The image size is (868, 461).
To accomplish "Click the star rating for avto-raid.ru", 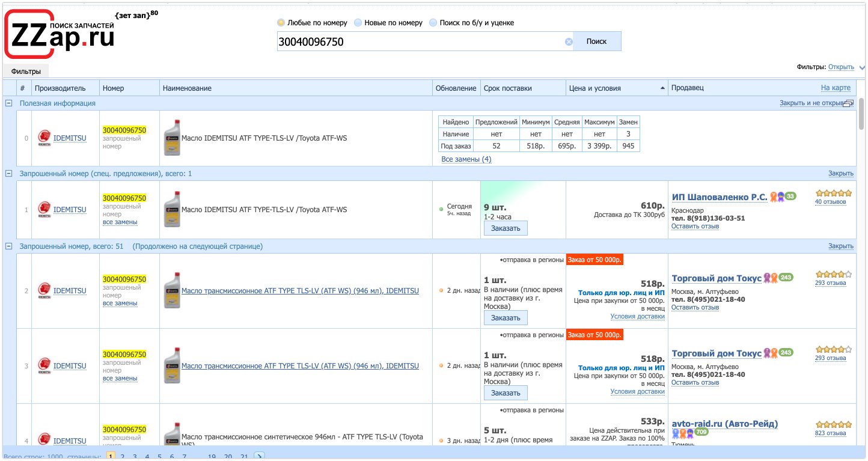I will [x=834, y=424].
